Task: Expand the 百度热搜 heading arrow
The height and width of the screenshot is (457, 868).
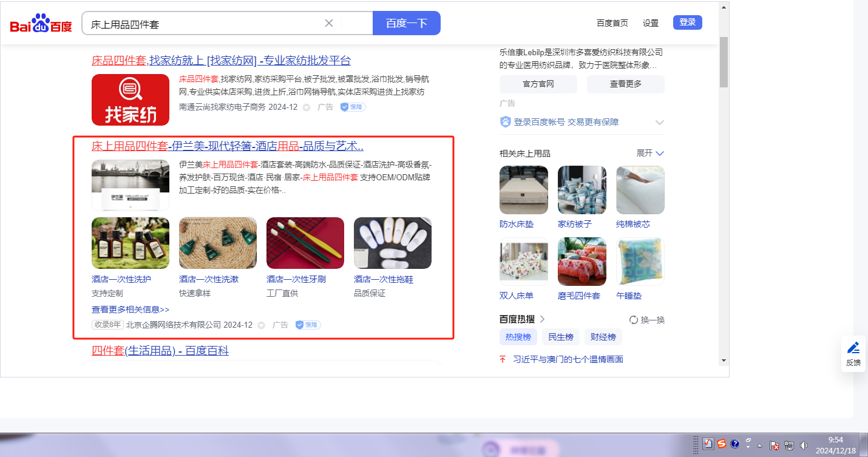Action: (x=542, y=319)
